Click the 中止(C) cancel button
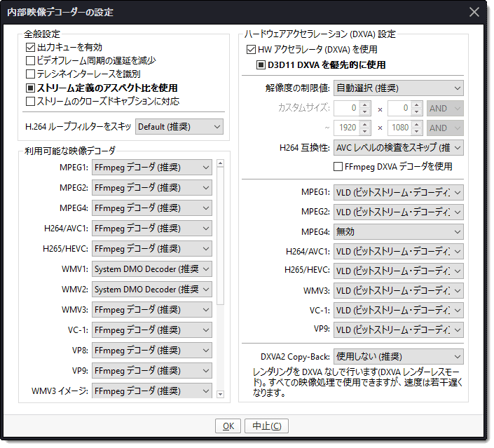Image resolution: width=494 pixels, height=448 pixels. pos(266,426)
